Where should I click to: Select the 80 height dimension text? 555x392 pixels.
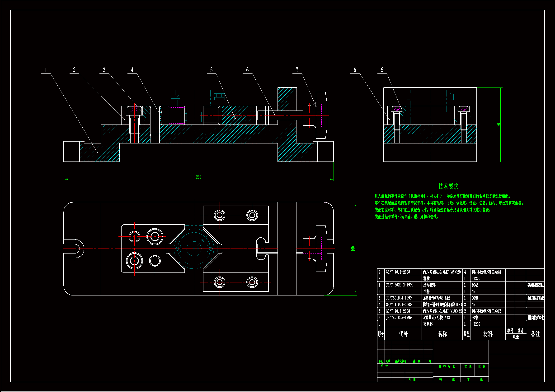[498, 125]
